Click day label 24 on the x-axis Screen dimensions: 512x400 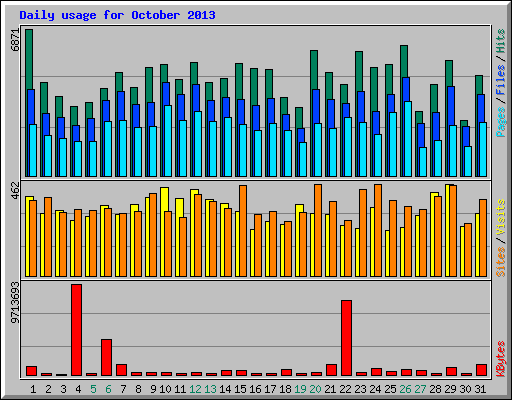coord(375,389)
